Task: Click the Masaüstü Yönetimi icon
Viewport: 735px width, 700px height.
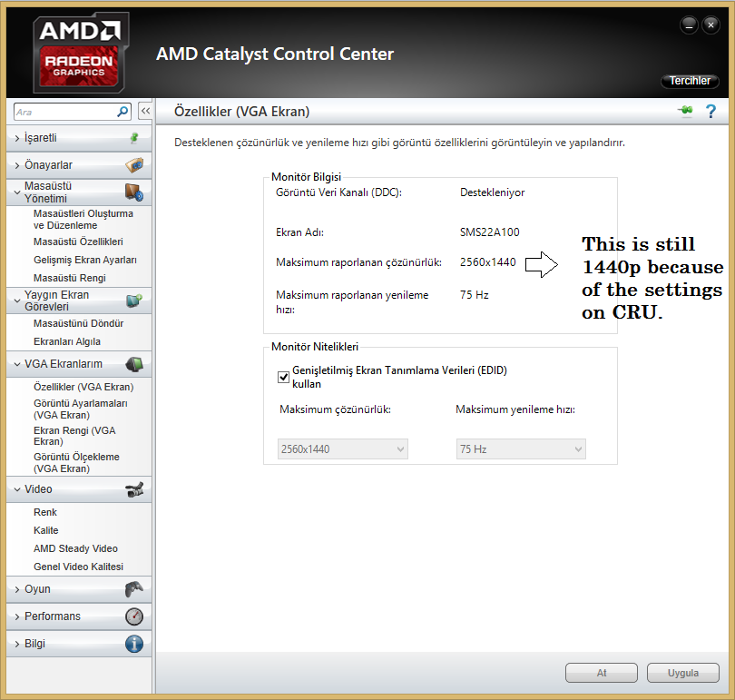Action: (134, 192)
